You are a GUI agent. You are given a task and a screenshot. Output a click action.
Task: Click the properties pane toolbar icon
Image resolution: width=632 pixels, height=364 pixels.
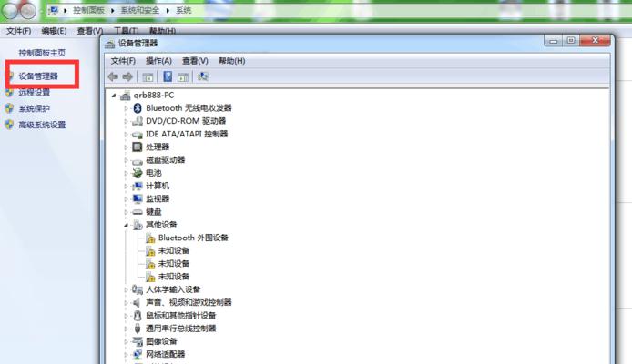point(183,77)
